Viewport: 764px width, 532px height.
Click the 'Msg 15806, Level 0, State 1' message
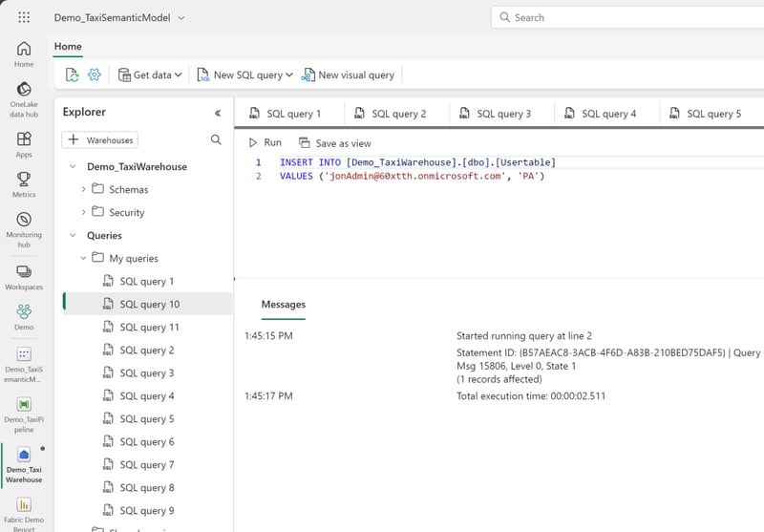pos(516,366)
